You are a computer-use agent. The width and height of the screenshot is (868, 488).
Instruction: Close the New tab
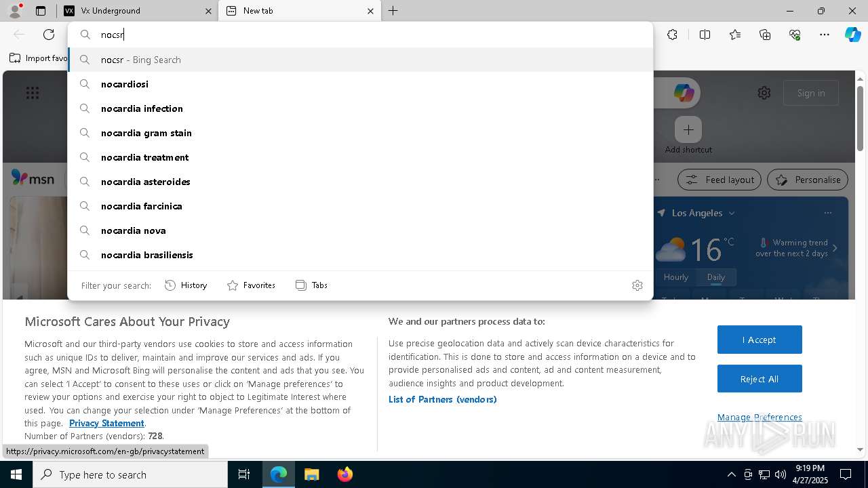[x=370, y=11]
